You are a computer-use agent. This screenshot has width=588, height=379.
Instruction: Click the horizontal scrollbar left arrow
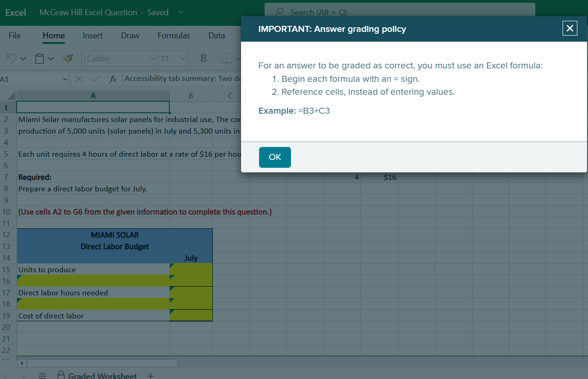click(x=22, y=363)
